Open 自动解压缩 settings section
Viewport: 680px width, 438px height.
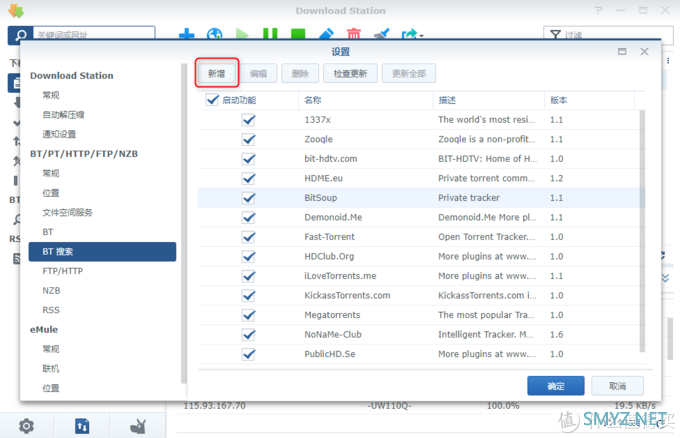click(x=63, y=114)
